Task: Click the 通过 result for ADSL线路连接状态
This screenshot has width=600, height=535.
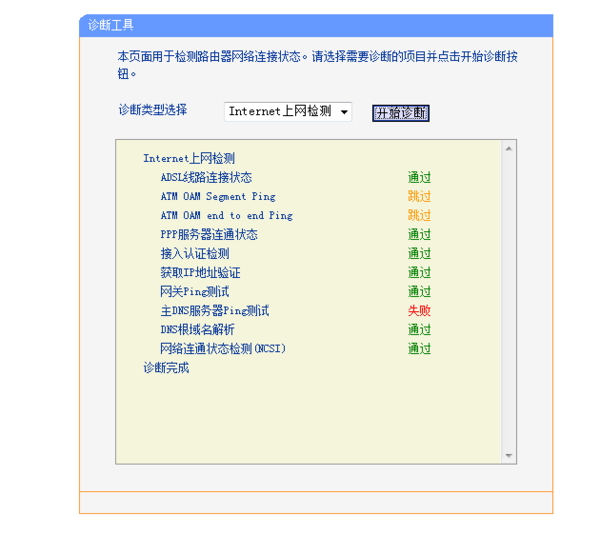Action: (x=419, y=177)
